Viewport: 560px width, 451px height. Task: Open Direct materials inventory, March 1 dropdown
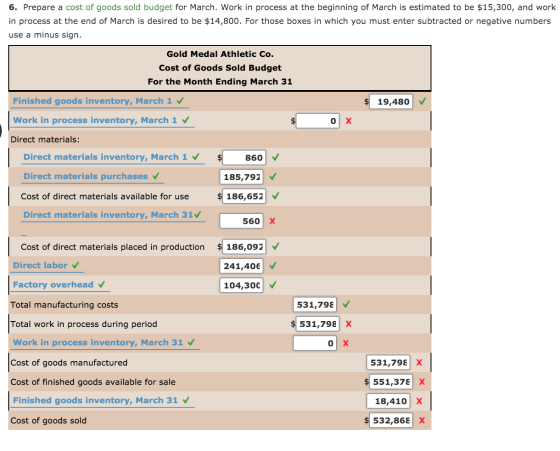(112, 157)
